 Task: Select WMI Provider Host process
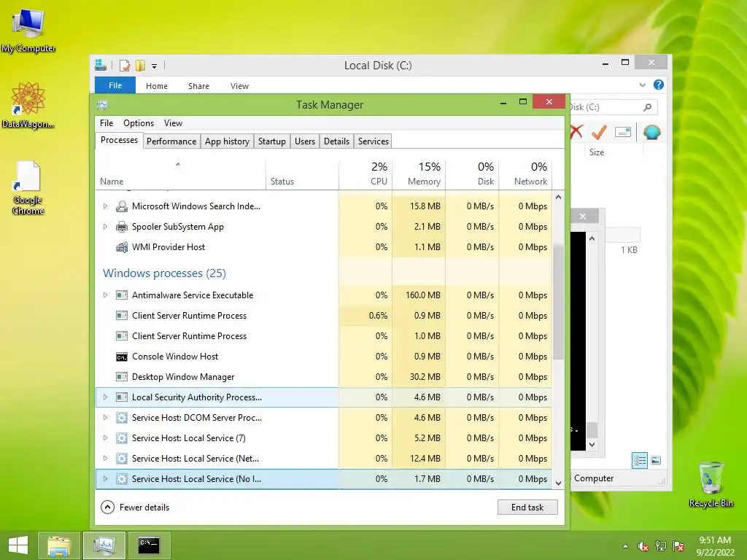(x=323, y=247)
